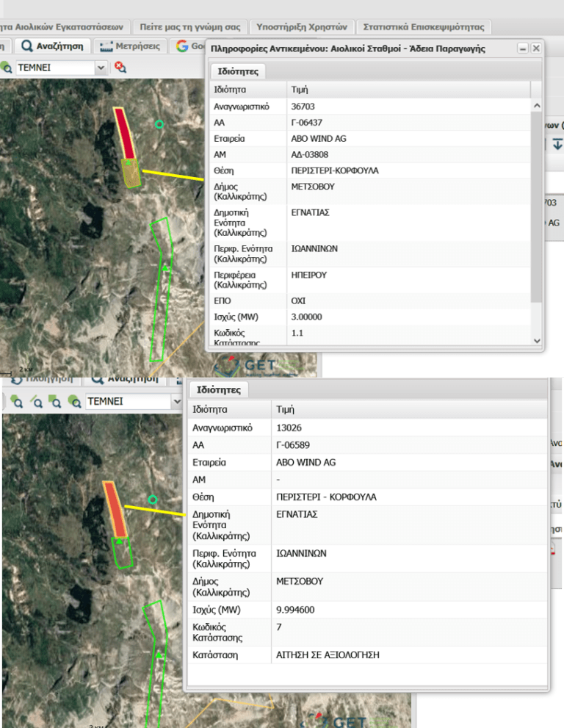Open Υποστήριξη Χρηστών menu tab
The image size is (564, 728).
click(x=302, y=27)
